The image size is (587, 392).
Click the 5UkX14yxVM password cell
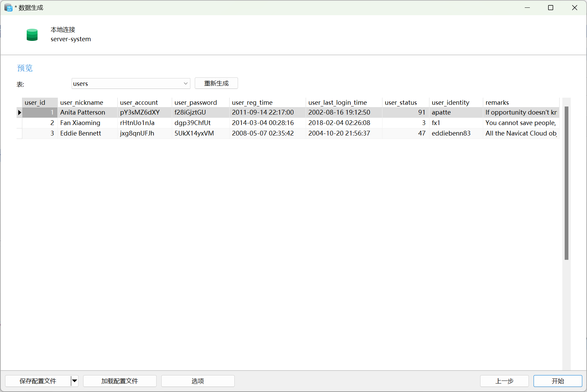[x=201, y=133]
